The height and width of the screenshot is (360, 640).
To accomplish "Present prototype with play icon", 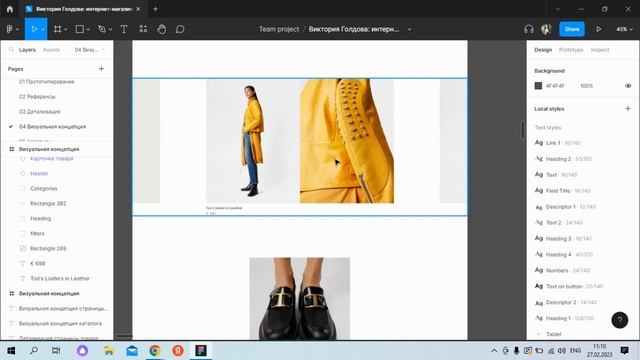I will pyautogui.click(x=598, y=29).
